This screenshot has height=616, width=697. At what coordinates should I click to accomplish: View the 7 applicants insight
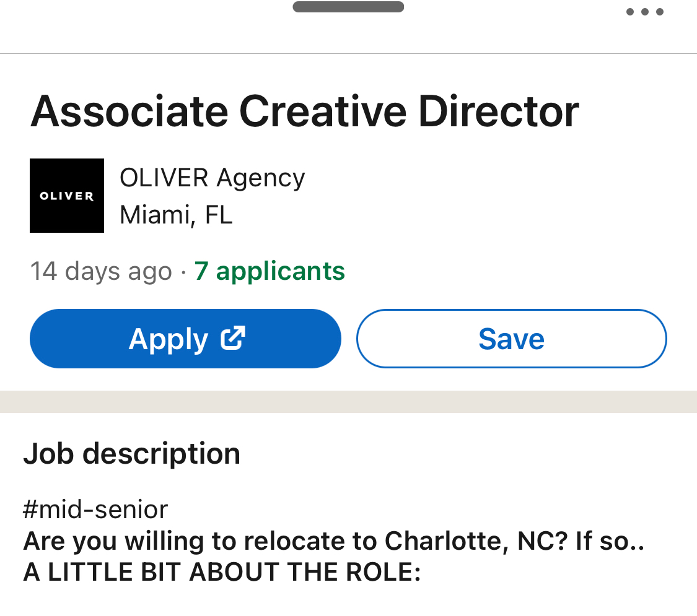click(x=270, y=271)
